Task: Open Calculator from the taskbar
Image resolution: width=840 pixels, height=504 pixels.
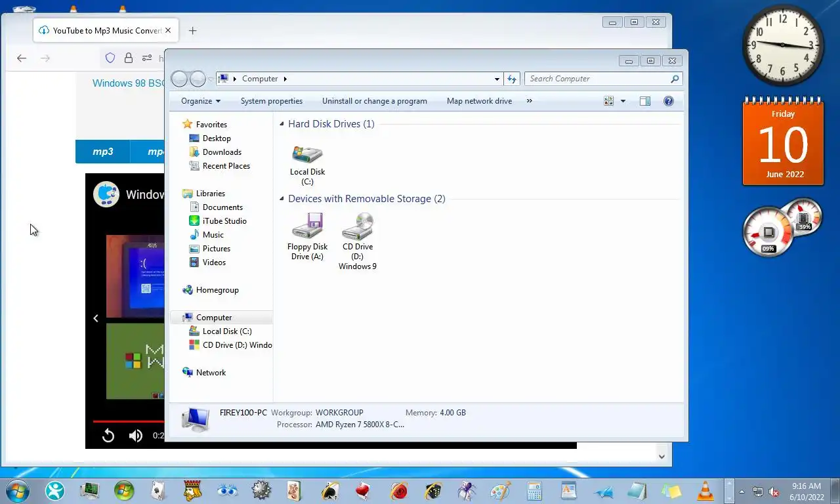Action: [534, 491]
